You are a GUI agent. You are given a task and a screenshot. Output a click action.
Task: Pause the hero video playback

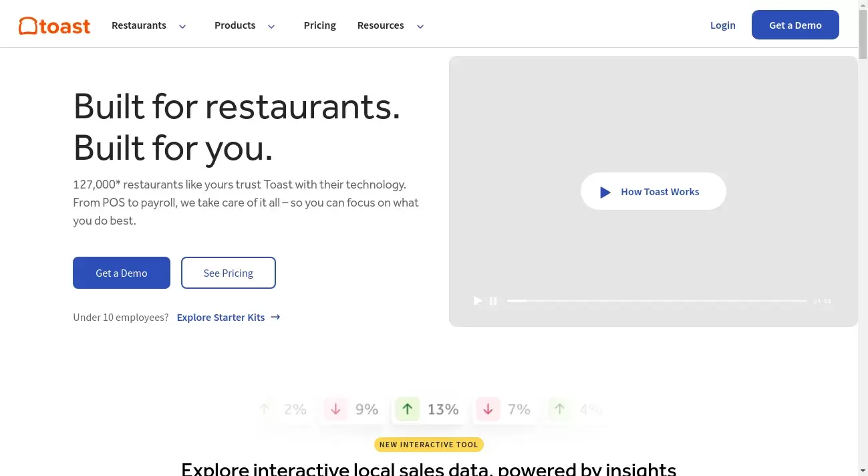click(x=493, y=301)
